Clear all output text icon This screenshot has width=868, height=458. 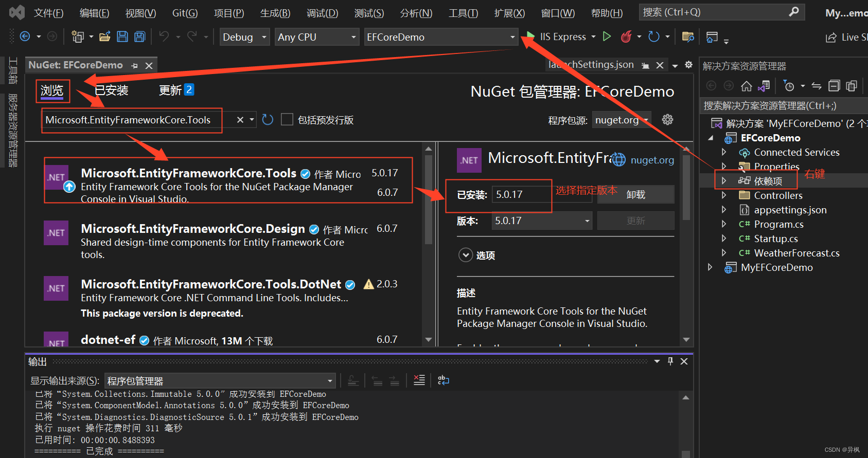419,380
